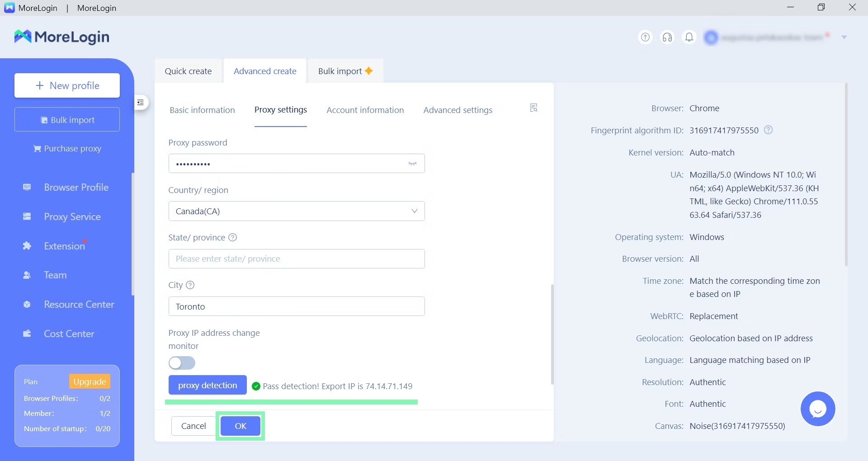Go to Advanced settings tab
Viewport: 868px width, 461px height.
tap(458, 110)
